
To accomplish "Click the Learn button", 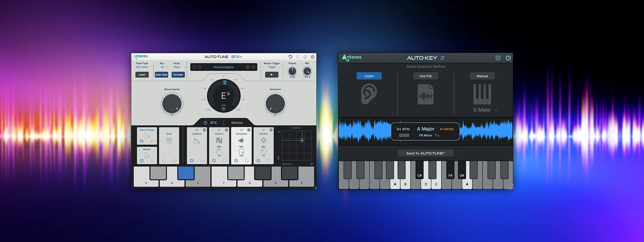I will pos(142,75).
